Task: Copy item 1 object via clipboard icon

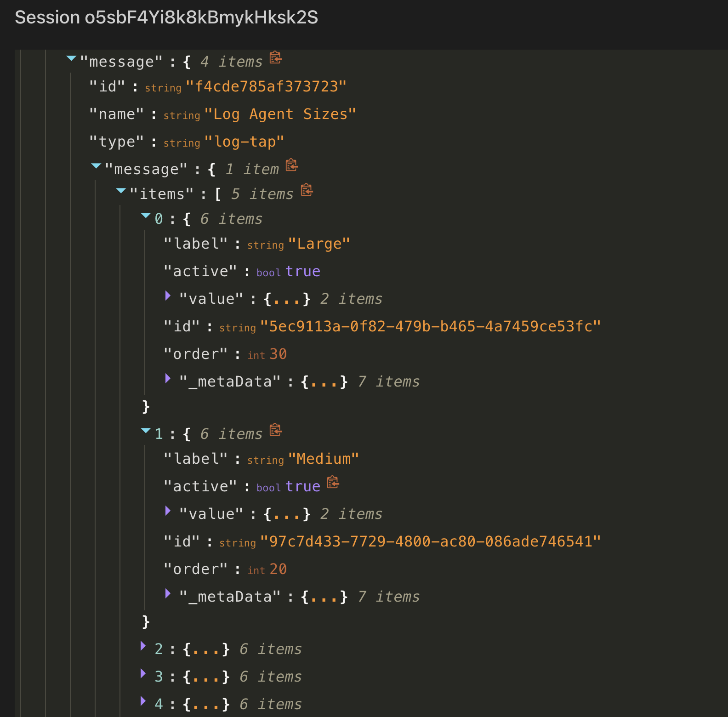Action: (275, 430)
